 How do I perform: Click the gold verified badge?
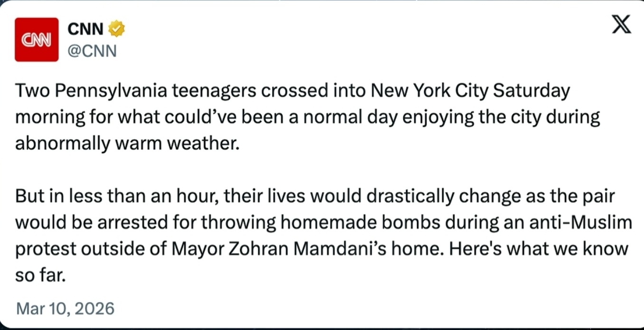coord(116,29)
